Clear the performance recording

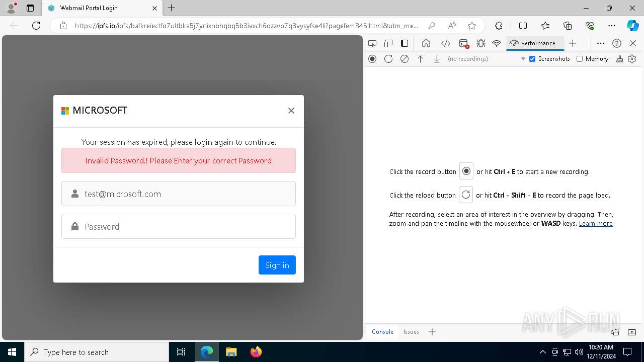(405, 59)
